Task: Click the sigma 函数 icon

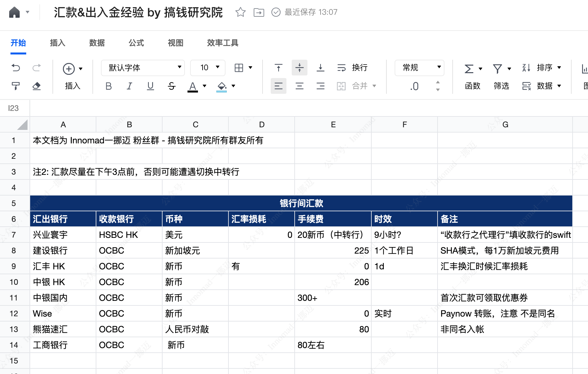Action: click(x=469, y=69)
